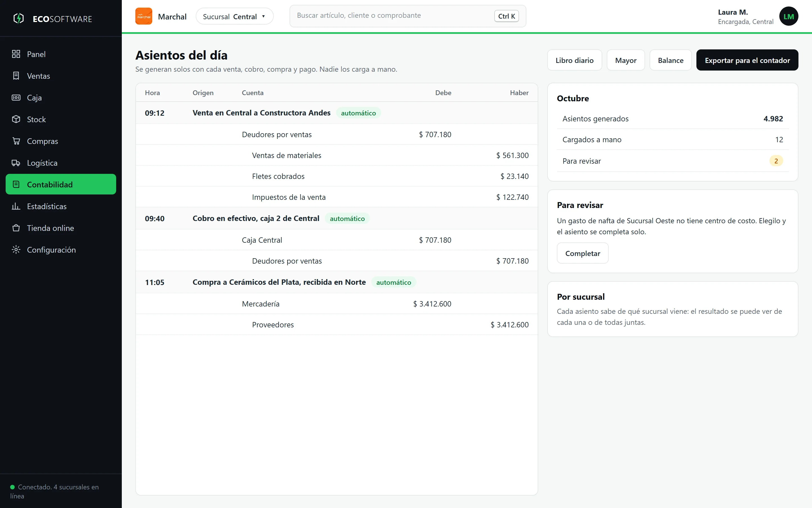Open Tienda online section

(x=61, y=228)
